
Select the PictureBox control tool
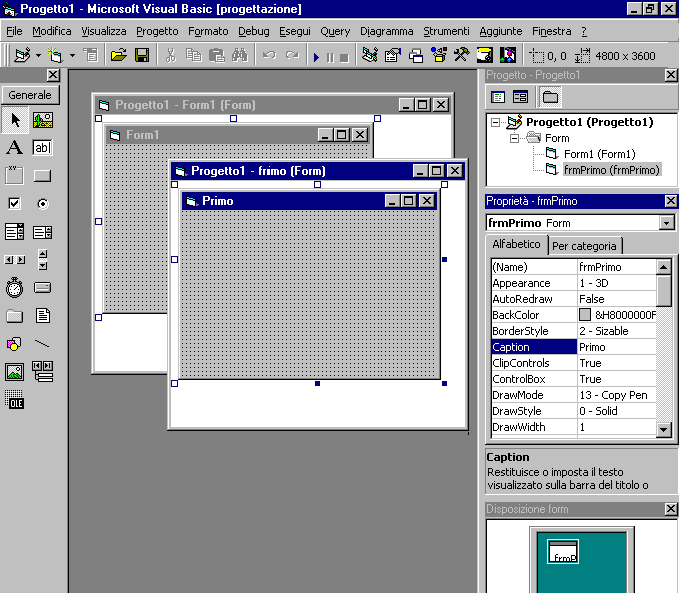[x=42, y=120]
